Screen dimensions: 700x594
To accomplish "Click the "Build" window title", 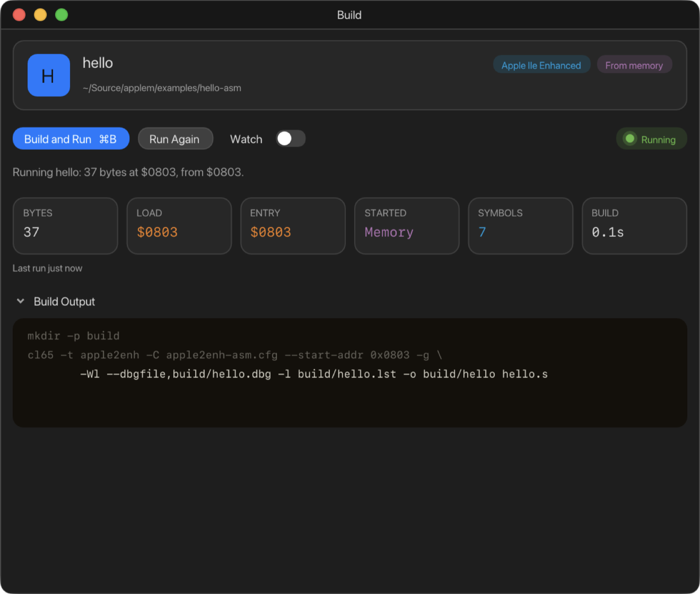I will coord(349,15).
